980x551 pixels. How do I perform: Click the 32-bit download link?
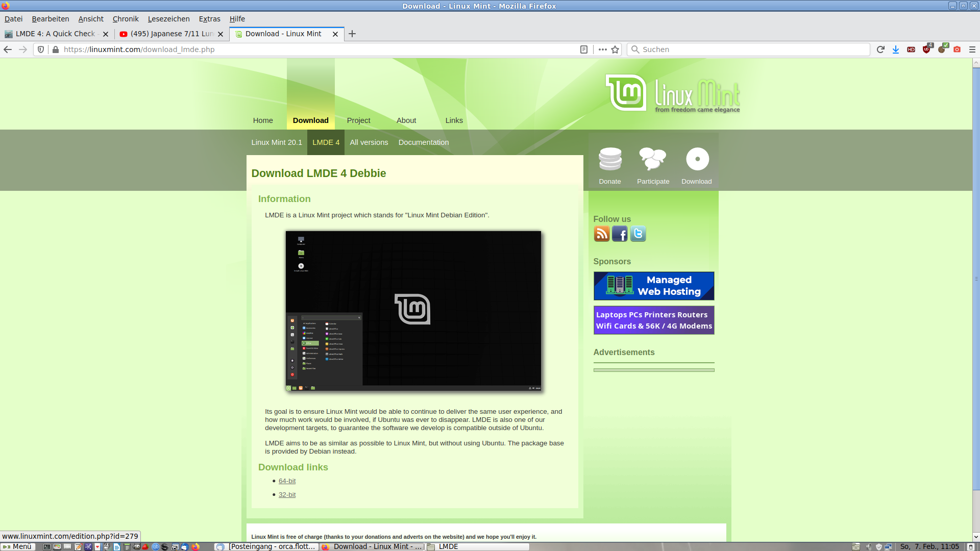287,495
